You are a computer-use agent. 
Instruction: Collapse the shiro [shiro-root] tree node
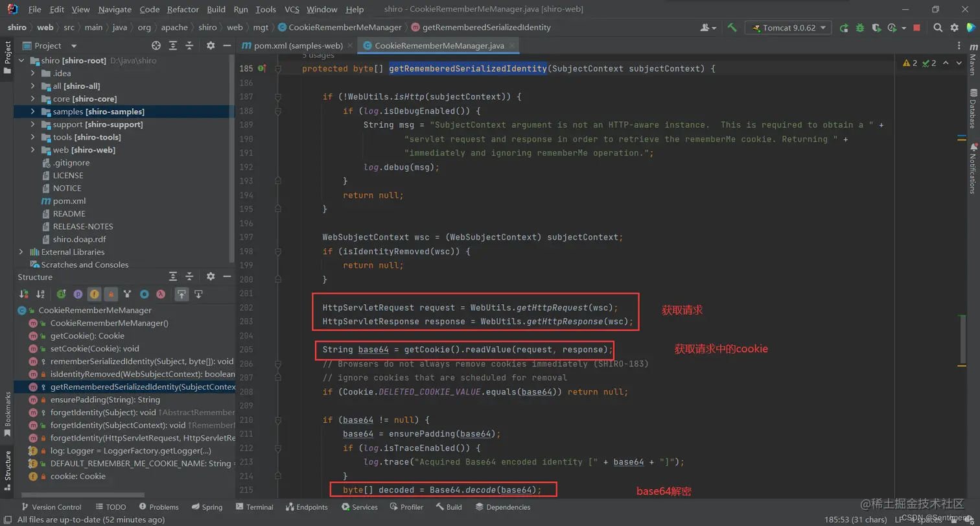(x=22, y=60)
